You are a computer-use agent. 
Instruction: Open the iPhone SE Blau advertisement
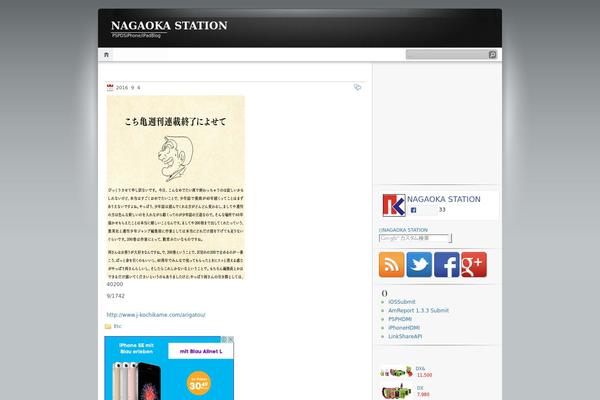point(169,368)
